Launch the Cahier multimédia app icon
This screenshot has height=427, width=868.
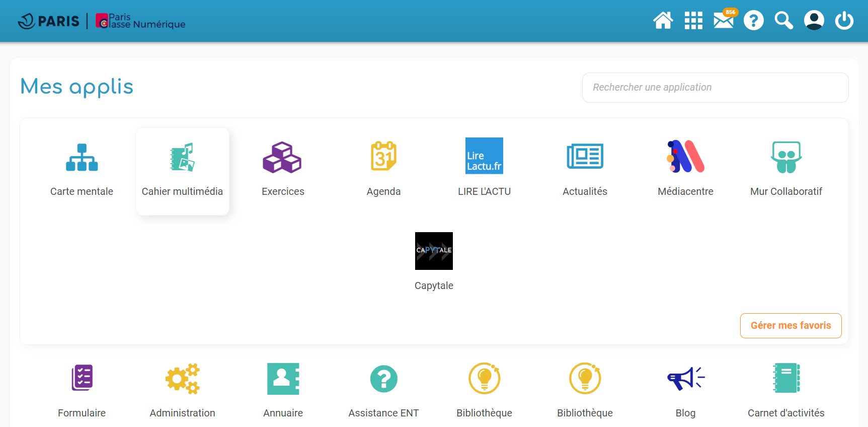tap(183, 157)
